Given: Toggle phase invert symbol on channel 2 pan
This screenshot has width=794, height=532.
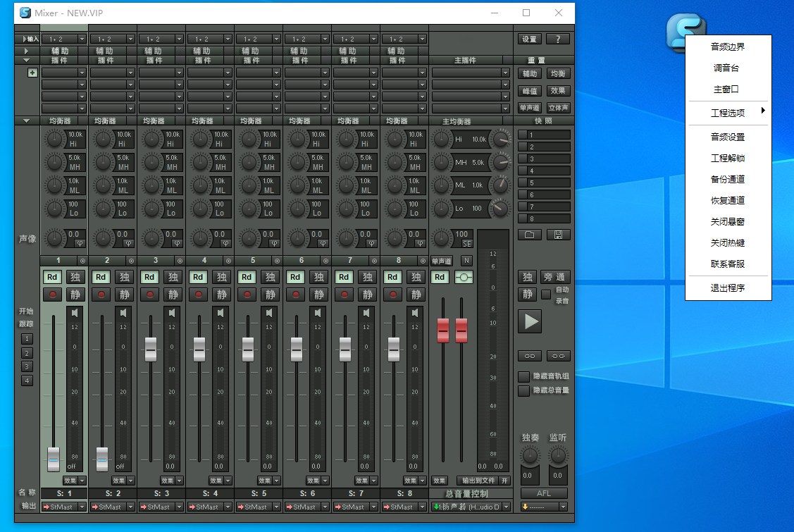Looking at the screenshot, I should point(128,244).
